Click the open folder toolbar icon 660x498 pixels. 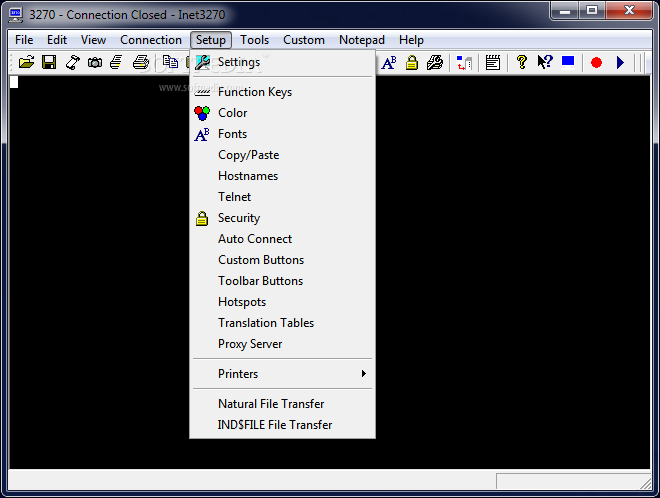tap(26, 62)
